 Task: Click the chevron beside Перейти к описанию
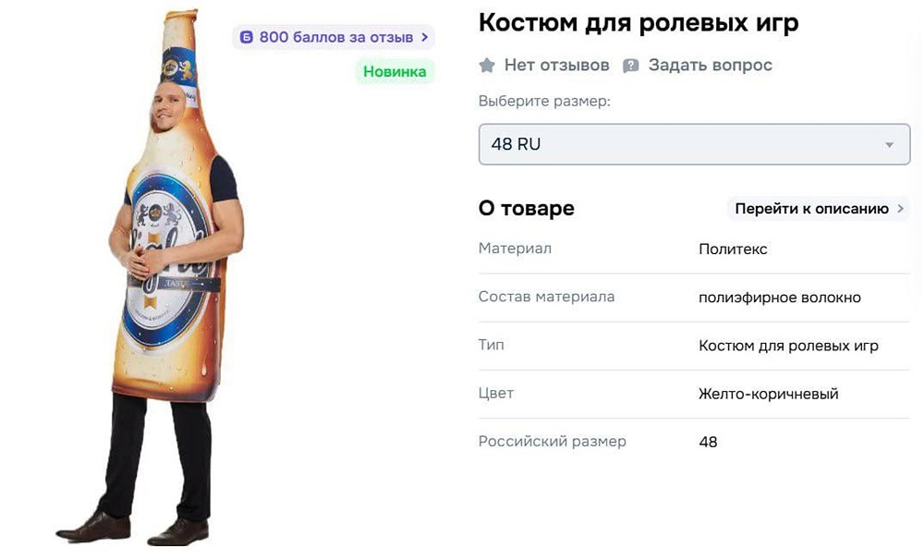900,209
